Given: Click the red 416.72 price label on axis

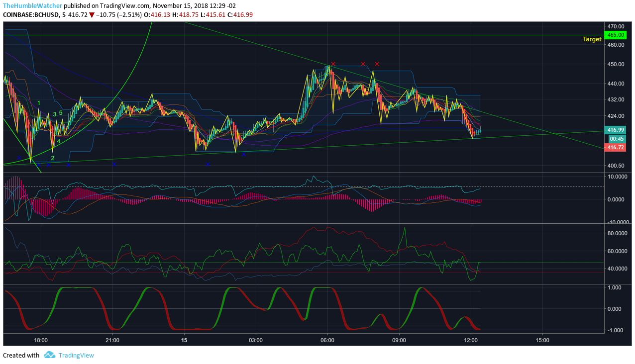Looking at the screenshot, I should click(616, 148).
